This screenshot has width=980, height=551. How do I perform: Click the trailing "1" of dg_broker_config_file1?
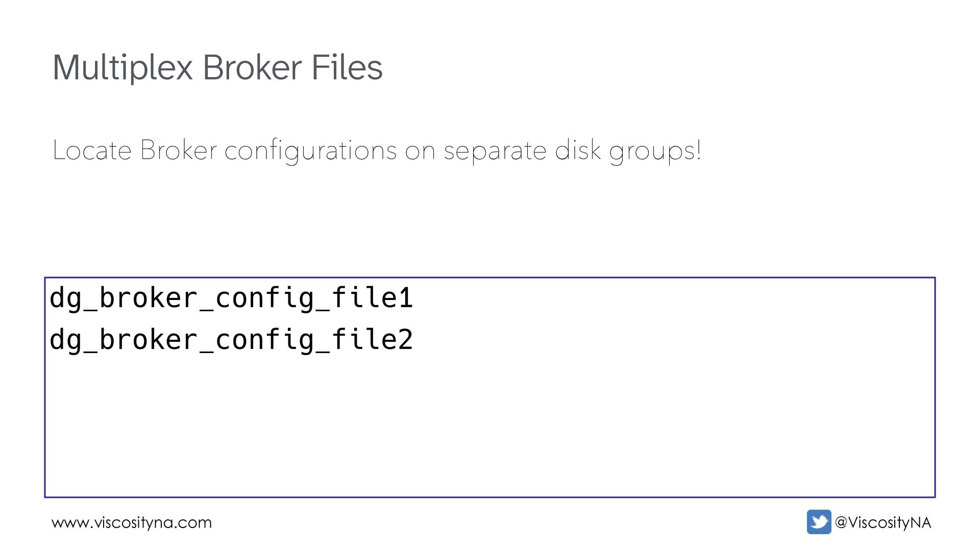click(x=406, y=298)
